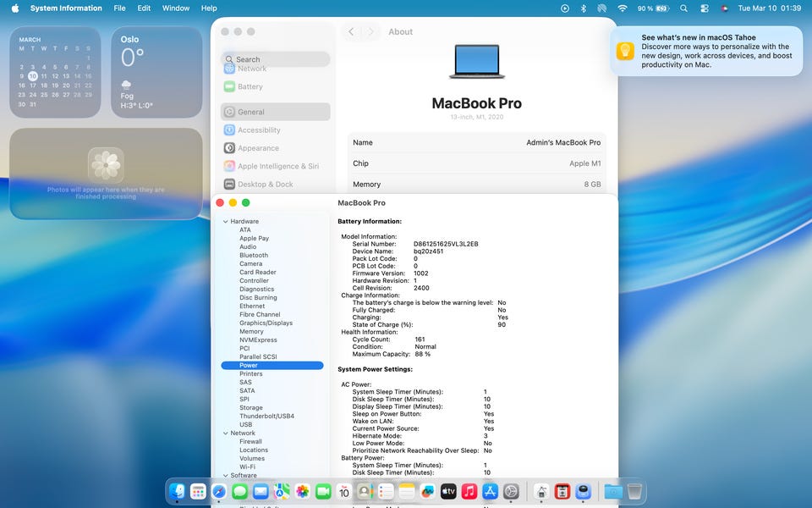Open Apple Intelligence & Siri settings
The image size is (812, 508).
(x=277, y=167)
